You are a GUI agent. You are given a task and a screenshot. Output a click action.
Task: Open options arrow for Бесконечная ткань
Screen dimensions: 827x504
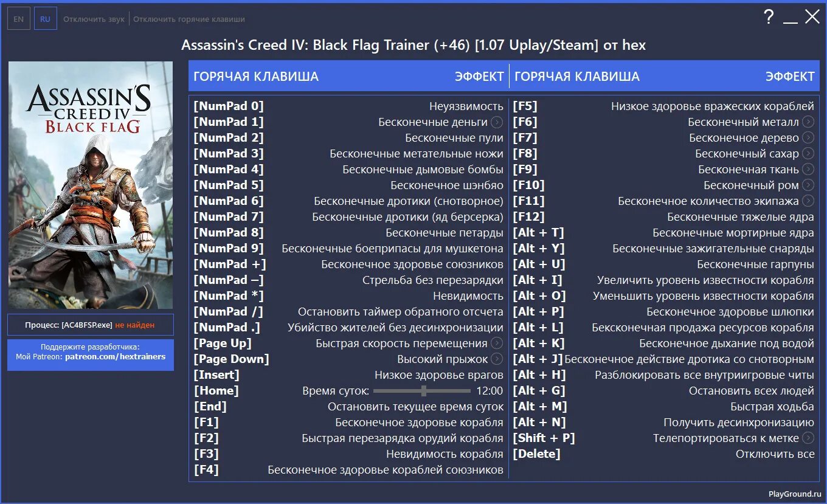point(808,170)
